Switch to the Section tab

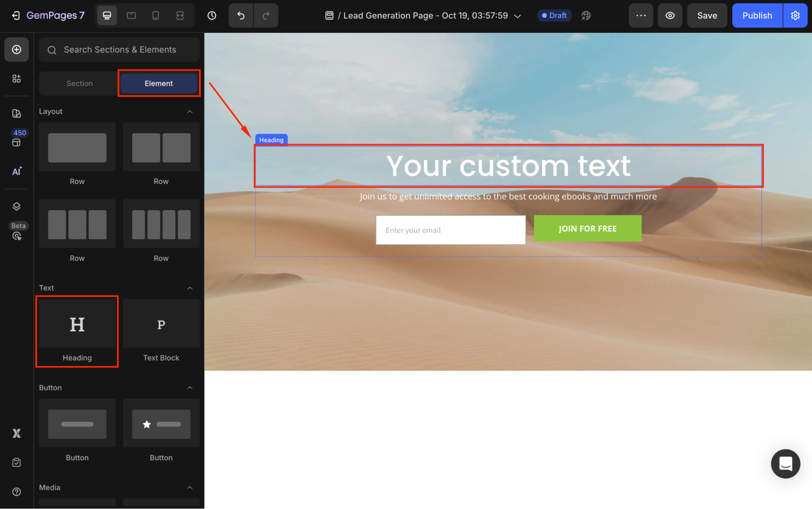[x=80, y=83]
